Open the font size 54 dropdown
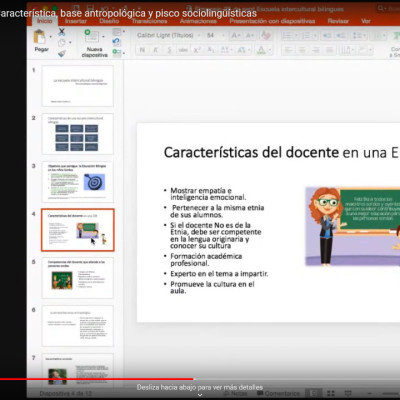This screenshot has width=400, height=400. click(215, 35)
